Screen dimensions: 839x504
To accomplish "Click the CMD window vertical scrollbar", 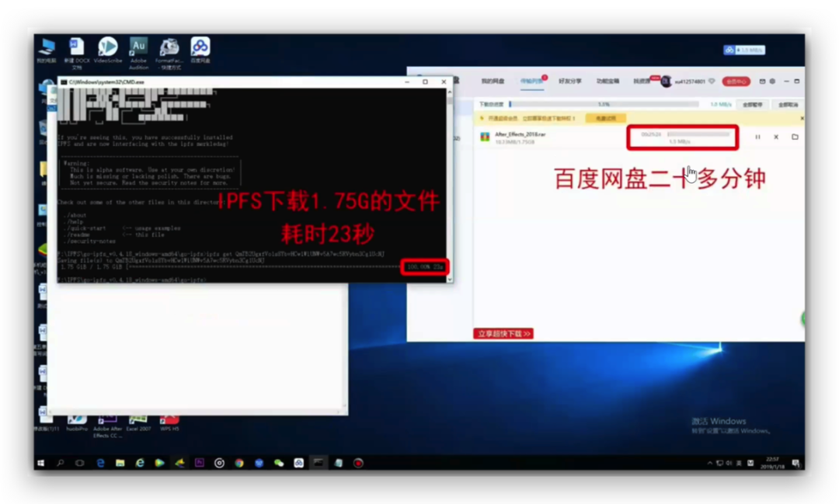I will coord(450,185).
